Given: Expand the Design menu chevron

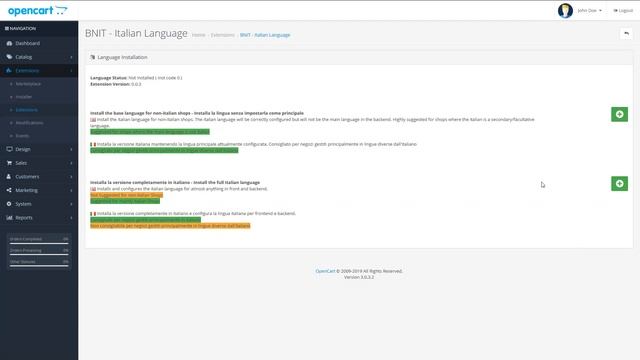Looking at the screenshot, I should pyautogui.click(x=71, y=149).
